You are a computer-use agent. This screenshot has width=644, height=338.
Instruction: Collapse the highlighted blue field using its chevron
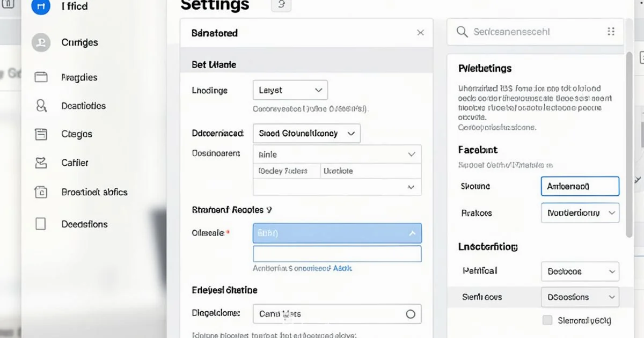[x=412, y=233]
